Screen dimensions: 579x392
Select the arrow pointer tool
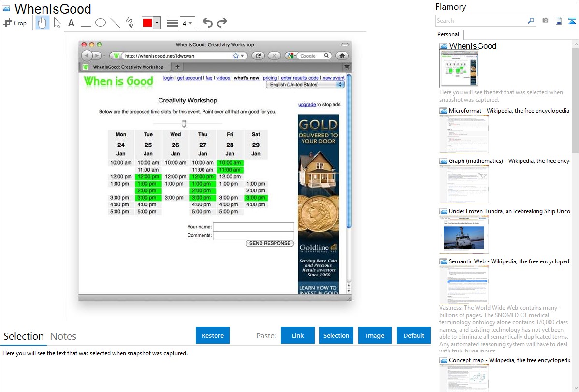(x=58, y=23)
